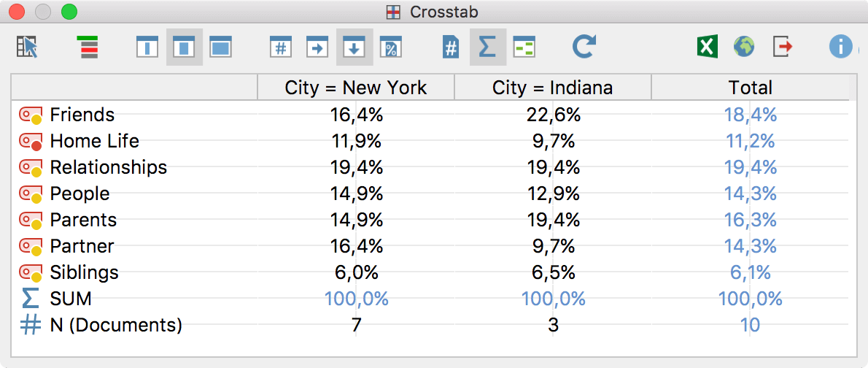Click Siblings Indiana cell 6,5%
The width and height of the screenshot is (868, 368).
554,272
